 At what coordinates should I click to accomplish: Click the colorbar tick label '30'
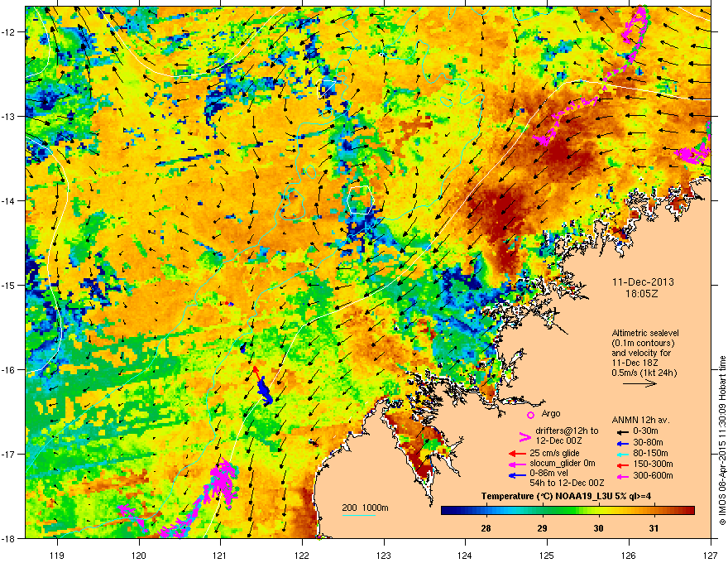pos(598,528)
